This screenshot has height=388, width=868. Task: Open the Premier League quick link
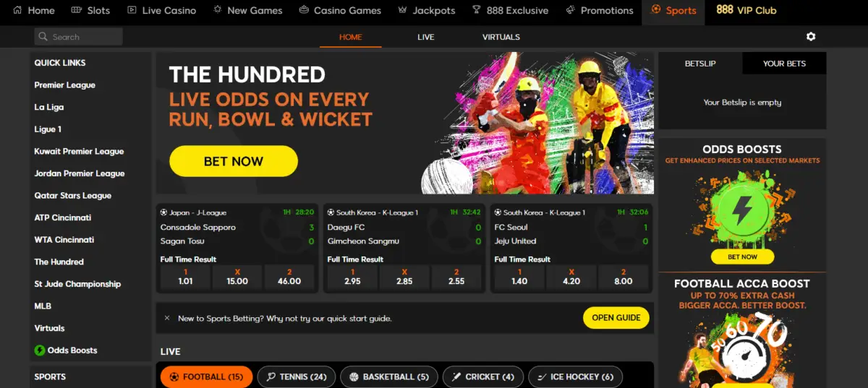coord(65,85)
